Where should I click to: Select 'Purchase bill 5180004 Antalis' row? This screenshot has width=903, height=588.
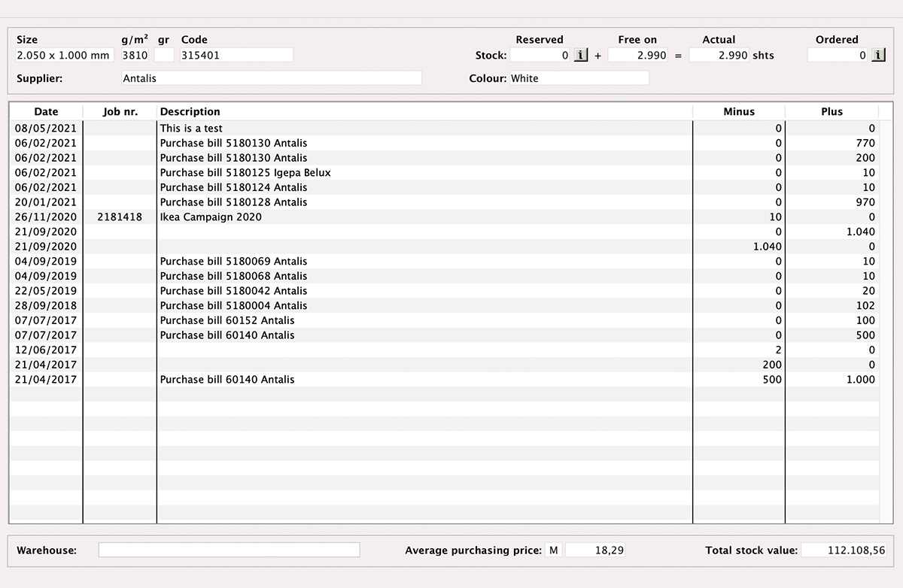coord(444,305)
